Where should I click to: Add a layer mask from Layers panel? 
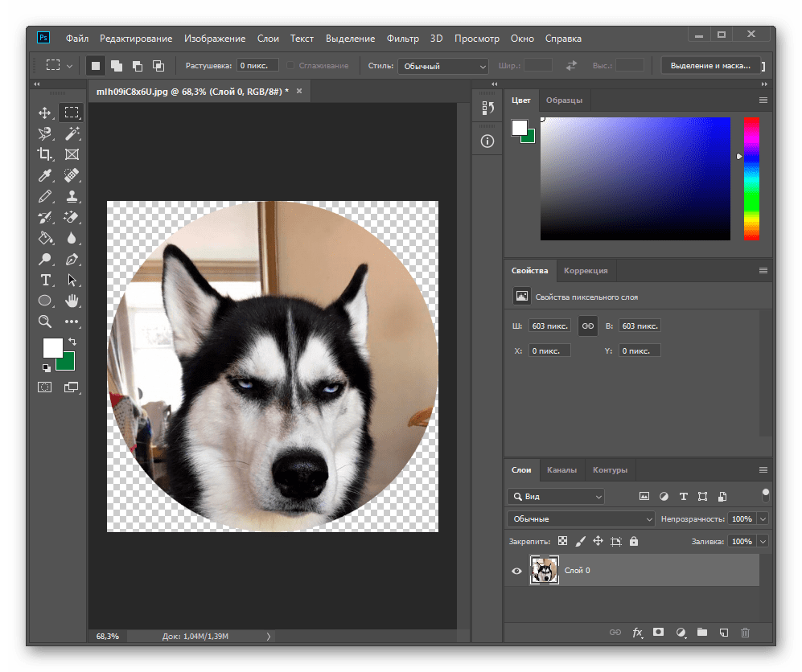[x=658, y=633]
